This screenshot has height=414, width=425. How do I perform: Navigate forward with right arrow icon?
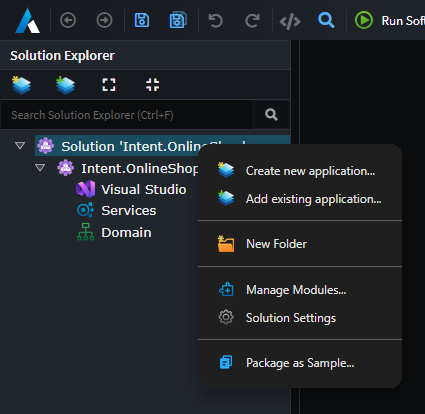tap(104, 20)
